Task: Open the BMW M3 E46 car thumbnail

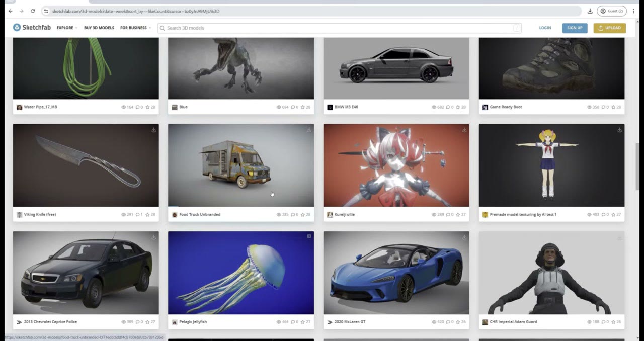Action: point(396,68)
